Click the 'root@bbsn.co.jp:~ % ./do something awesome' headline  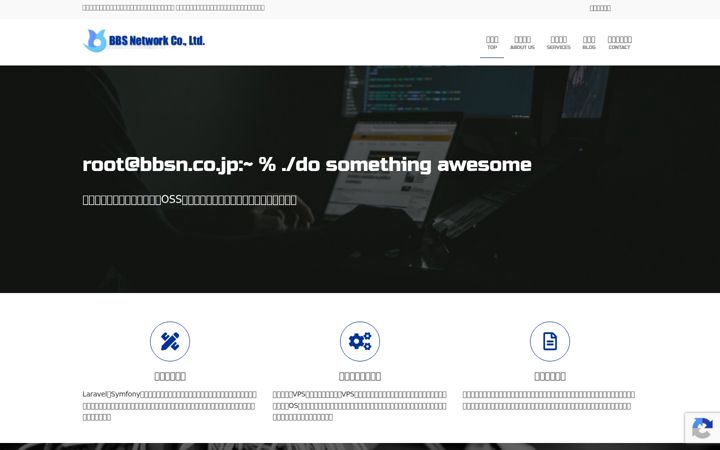point(307,164)
